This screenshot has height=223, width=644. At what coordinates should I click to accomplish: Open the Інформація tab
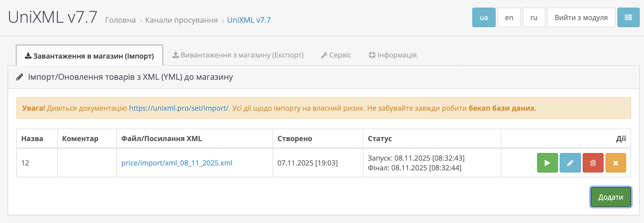[x=393, y=55]
